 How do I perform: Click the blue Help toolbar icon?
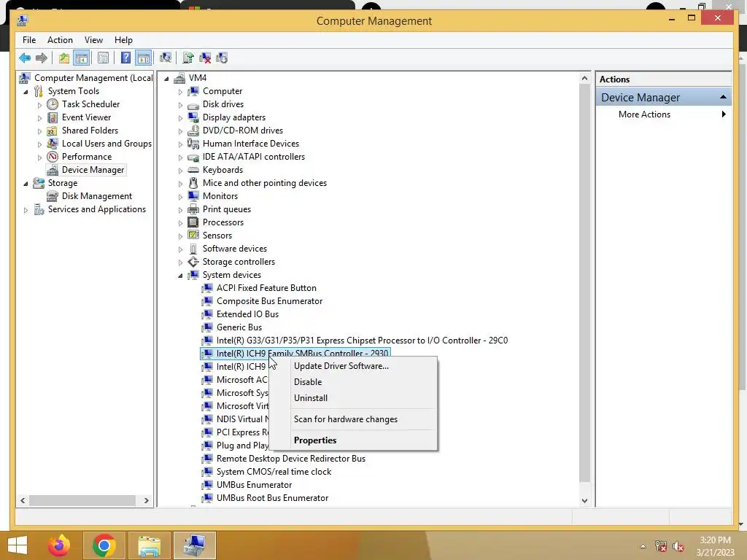point(125,58)
